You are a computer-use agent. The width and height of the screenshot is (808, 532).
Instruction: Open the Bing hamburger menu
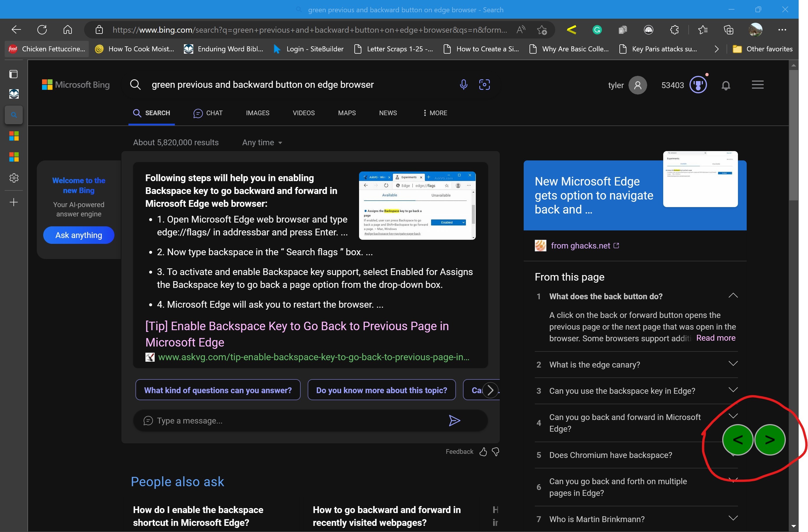coord(757,85)
